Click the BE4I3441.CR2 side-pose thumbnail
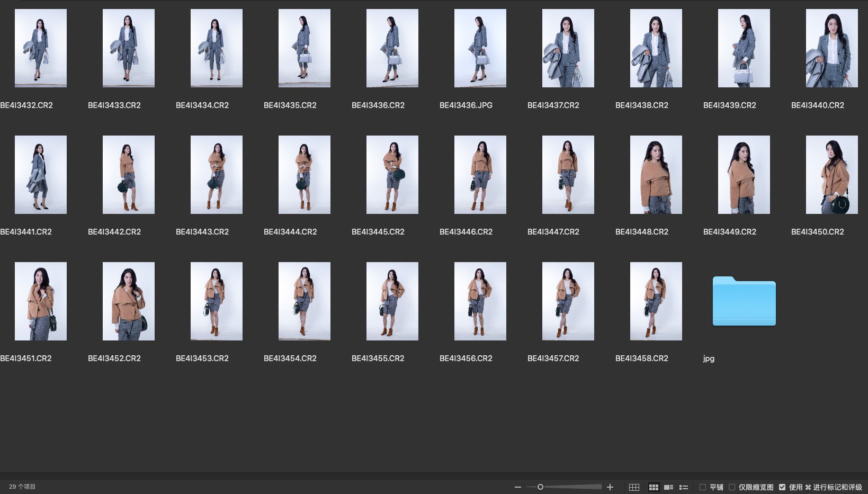Viewport: 868px width, 494px height. coord(41,175)
